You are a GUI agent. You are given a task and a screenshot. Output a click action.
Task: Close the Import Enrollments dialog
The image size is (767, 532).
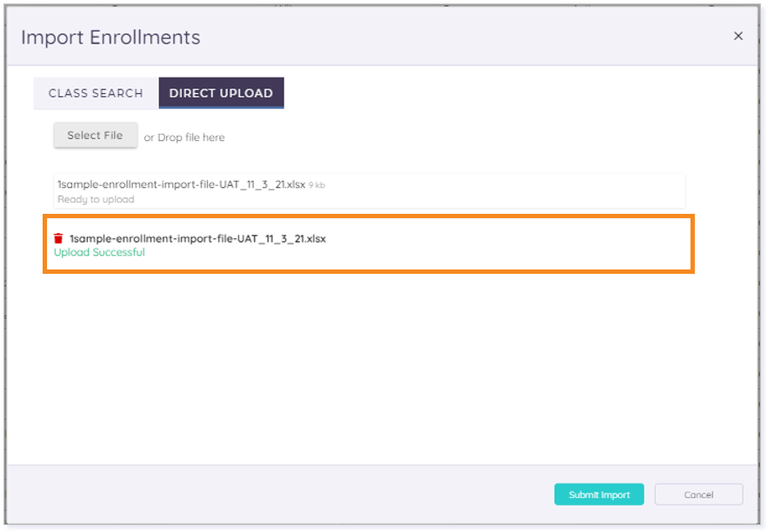coord(738,37)
